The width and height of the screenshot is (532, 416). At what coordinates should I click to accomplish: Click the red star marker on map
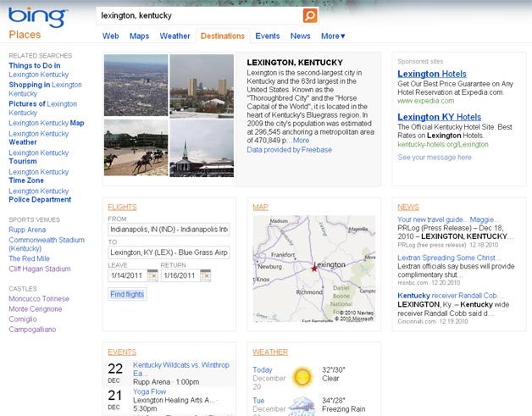(314, 269)
